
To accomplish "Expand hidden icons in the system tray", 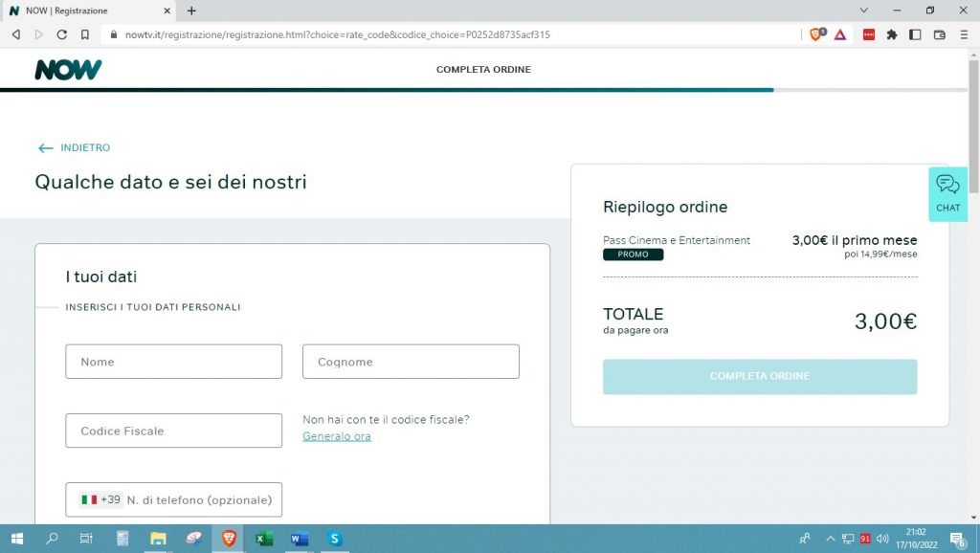I will [x=831, y=539].
